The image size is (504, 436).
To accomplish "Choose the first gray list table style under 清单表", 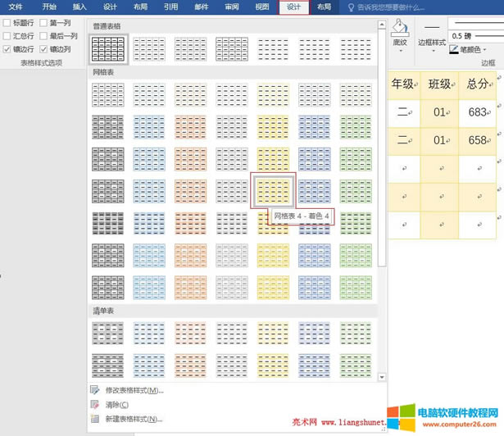I will click(x=108, y=333).
